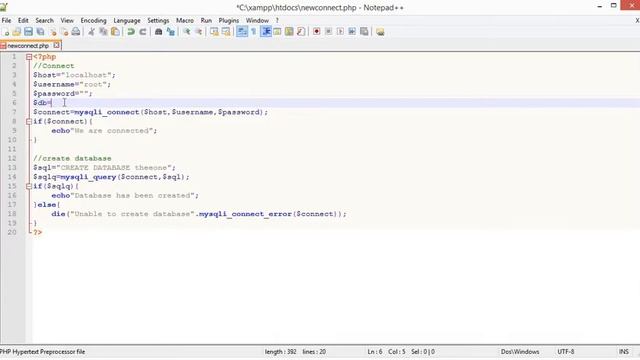Viewport: 640px width, 360px height.
Task: Collapse the if($connect) fold marker
Action: click(29, 122)
